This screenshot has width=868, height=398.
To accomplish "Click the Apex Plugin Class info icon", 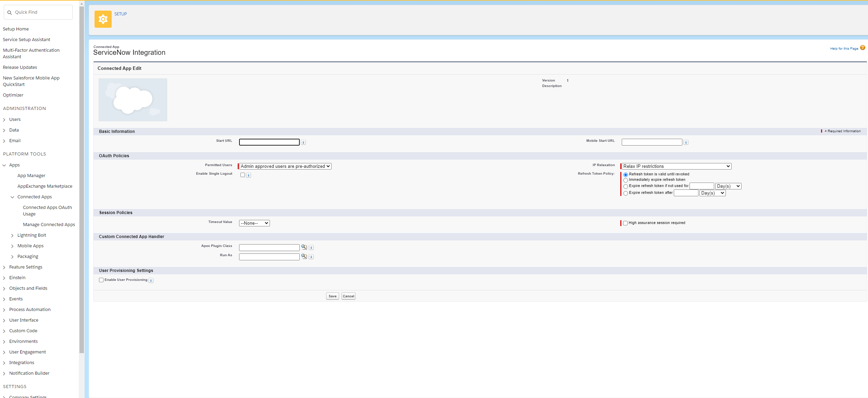I will [311, 248].
